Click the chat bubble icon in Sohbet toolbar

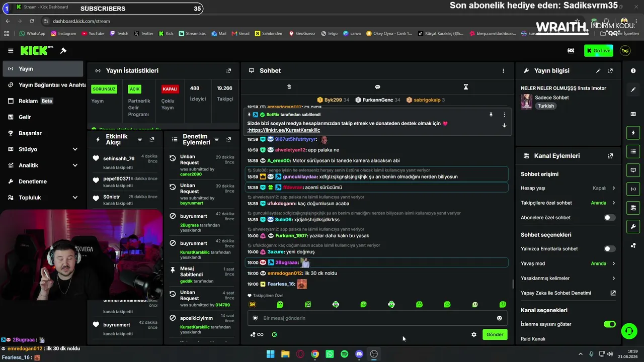tap(377, 87)
